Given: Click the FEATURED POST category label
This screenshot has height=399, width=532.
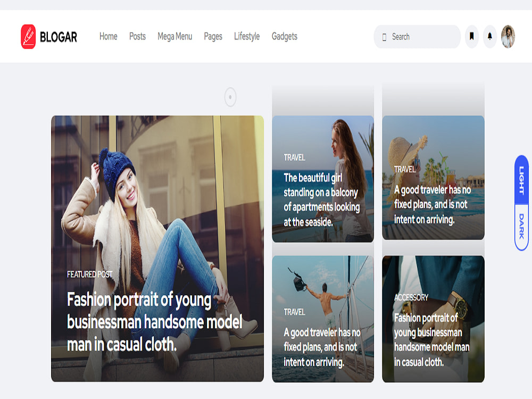Looking at the screenshot, I should 89,274.
